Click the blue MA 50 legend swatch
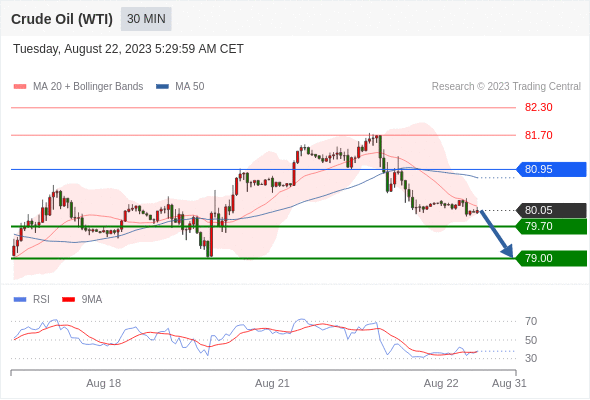This screenshot has height=400, width=590. [162, 87]
